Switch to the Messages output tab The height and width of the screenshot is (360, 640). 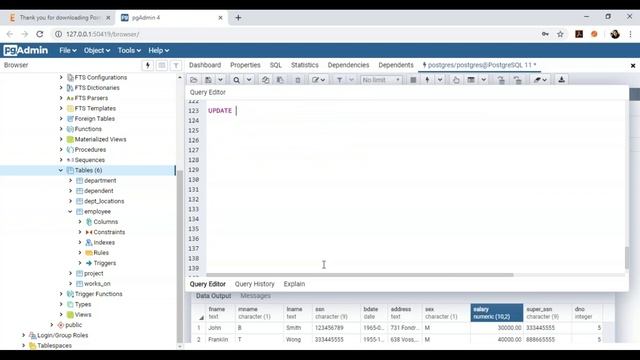click(x=256, y=296)
